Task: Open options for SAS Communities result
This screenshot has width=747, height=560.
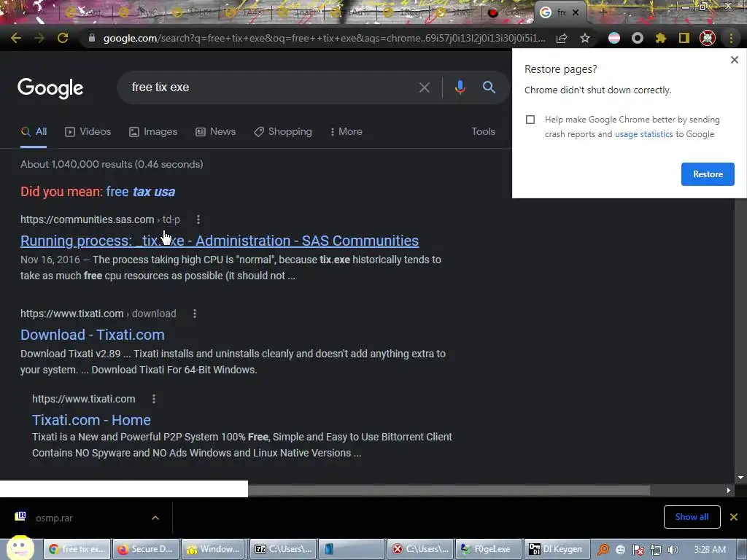Action: [198, 219]
